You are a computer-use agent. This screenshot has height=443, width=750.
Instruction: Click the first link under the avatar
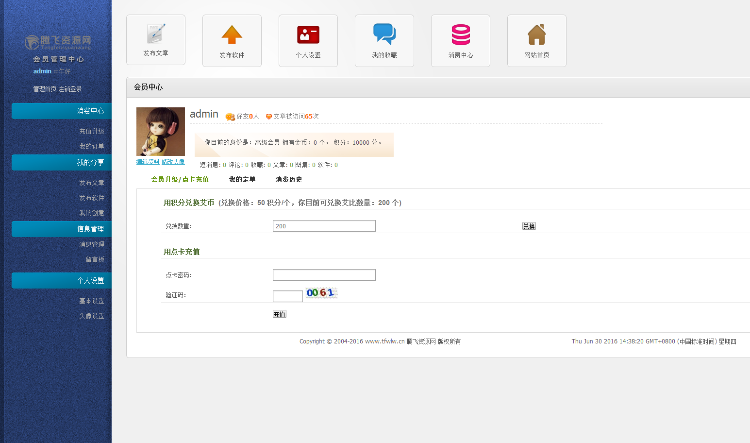147,162
